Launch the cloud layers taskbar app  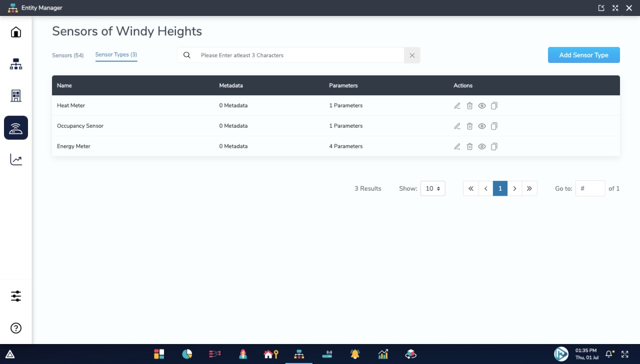[411, 354]
